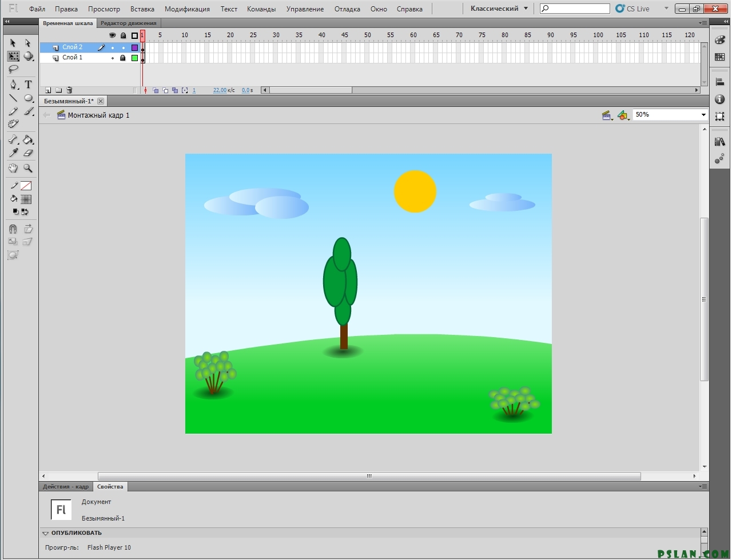
Task: Open the Файл menu
Action: (x=37, y=9)
